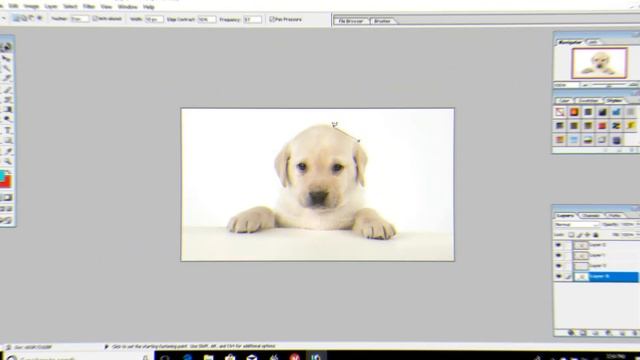This screenshot has width=640, height=360.
Task: Open the Normal blend mode dropdown
Action: [576, 224]
